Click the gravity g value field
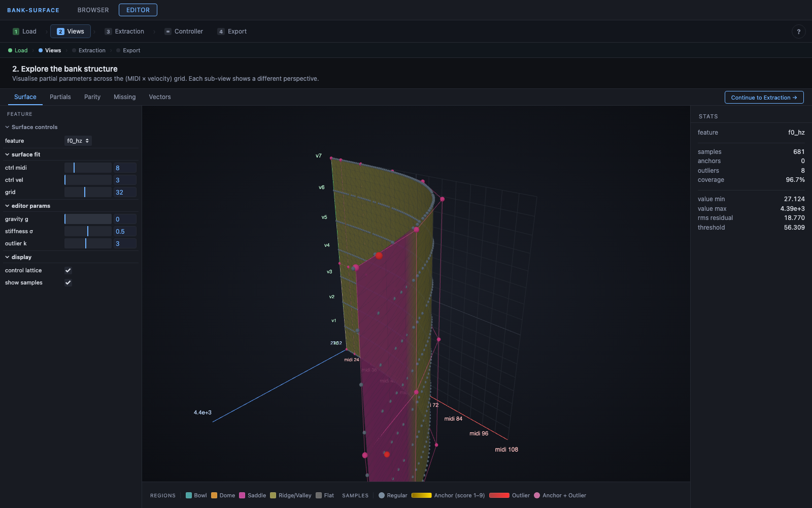This screenshot has width=812, height=508. point(125,219)
